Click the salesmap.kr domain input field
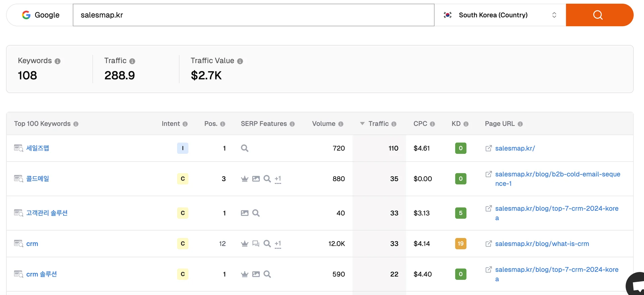The width and height of the screenshot is (644, 295). pos(253,15)
